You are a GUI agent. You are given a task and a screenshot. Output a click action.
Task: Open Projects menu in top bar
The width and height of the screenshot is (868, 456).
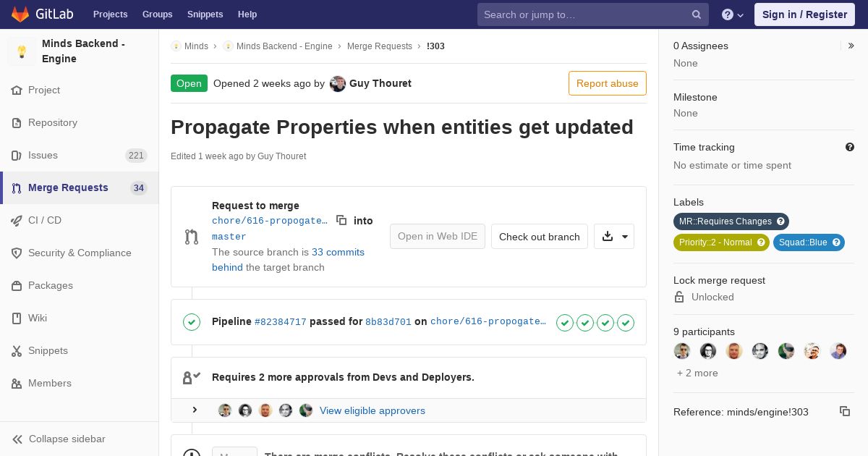click(110, 14)
